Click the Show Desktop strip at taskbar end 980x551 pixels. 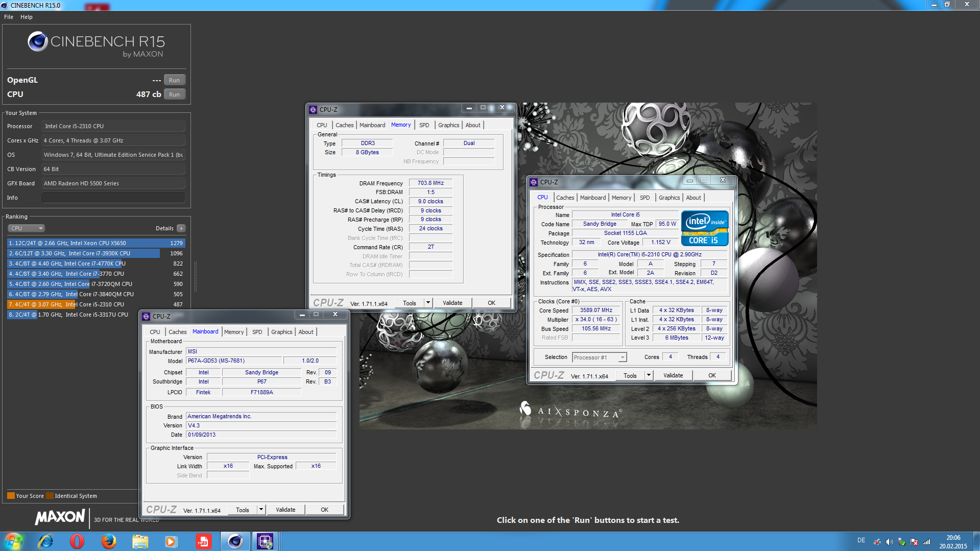coord(976,541)
